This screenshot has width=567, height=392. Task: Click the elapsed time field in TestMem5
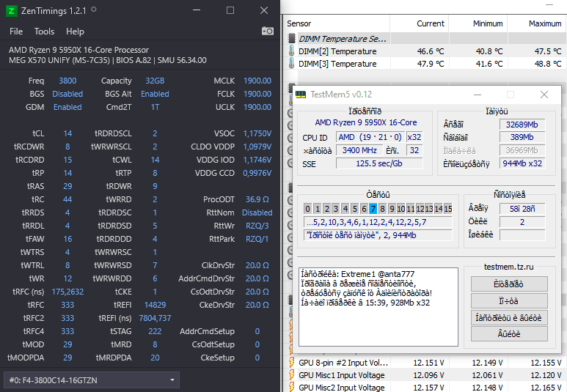522,209
